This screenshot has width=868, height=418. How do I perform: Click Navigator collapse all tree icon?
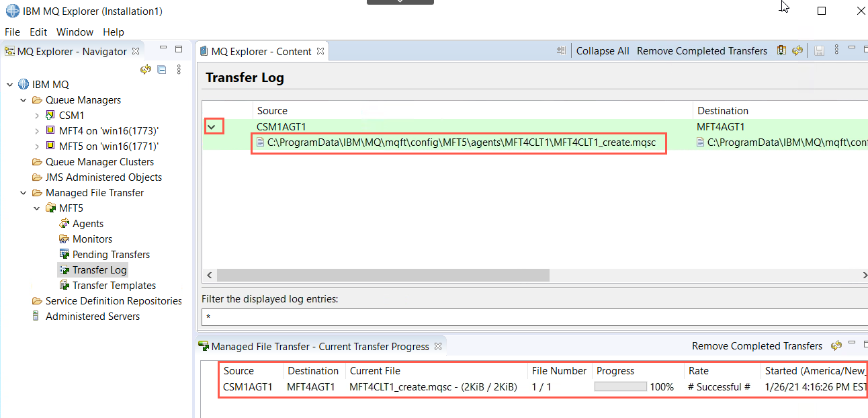162,69
